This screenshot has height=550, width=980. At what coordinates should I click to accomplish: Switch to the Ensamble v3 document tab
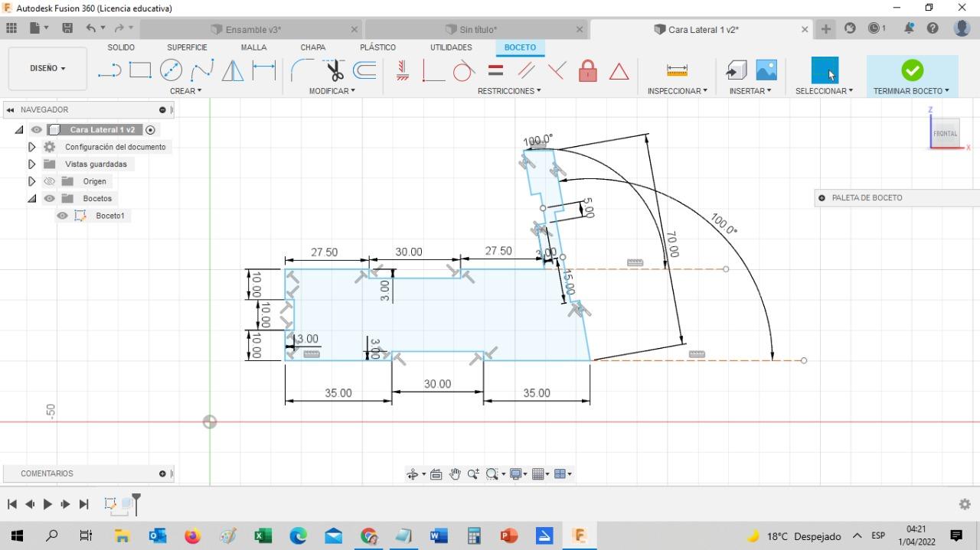[x=253, y=30]
